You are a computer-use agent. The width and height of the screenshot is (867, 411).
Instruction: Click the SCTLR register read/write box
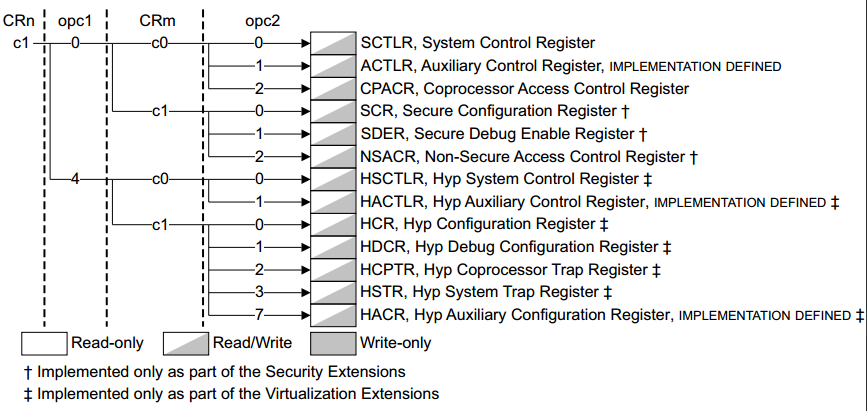[x=333, y=43]
